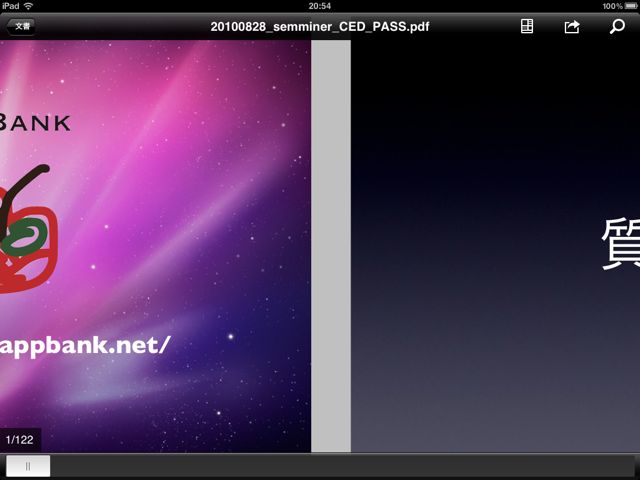The width and height of the screenshot is (640, 480).
Task: Click the page scrubber handle
Action: tap(28, 466)
